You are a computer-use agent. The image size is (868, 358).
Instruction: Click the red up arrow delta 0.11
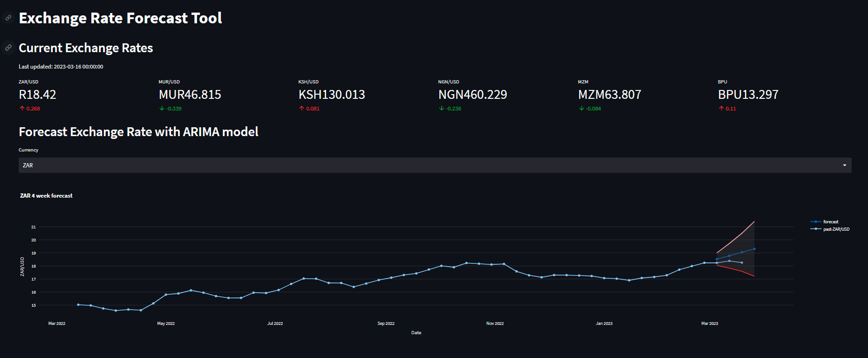tap(727, 109)
